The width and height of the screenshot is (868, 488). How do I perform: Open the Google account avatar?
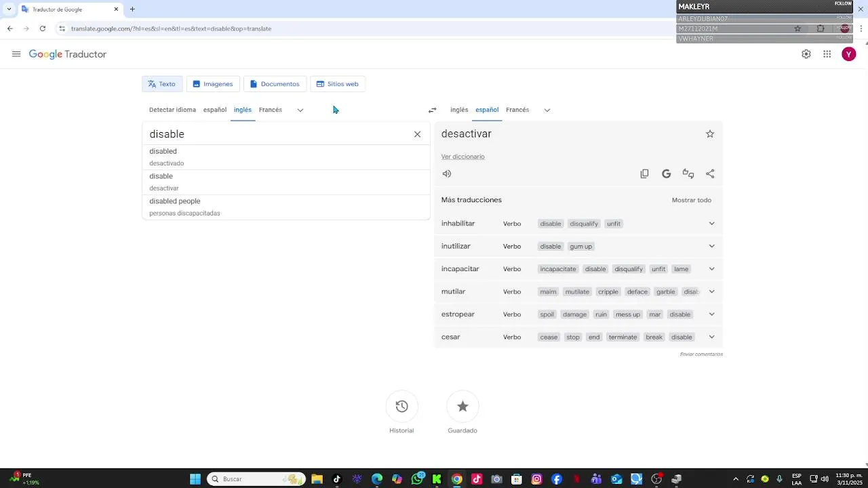(x=849, y=54)
